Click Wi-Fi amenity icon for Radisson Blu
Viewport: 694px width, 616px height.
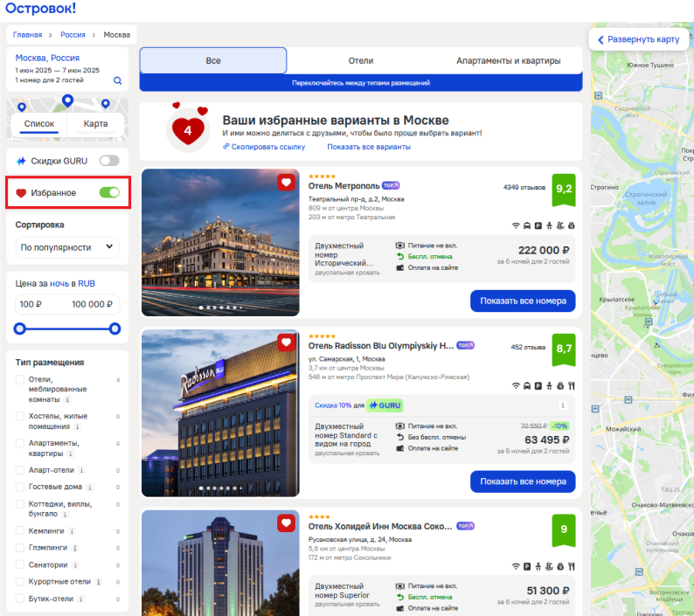pyautogui.click(x=516, y=386)
